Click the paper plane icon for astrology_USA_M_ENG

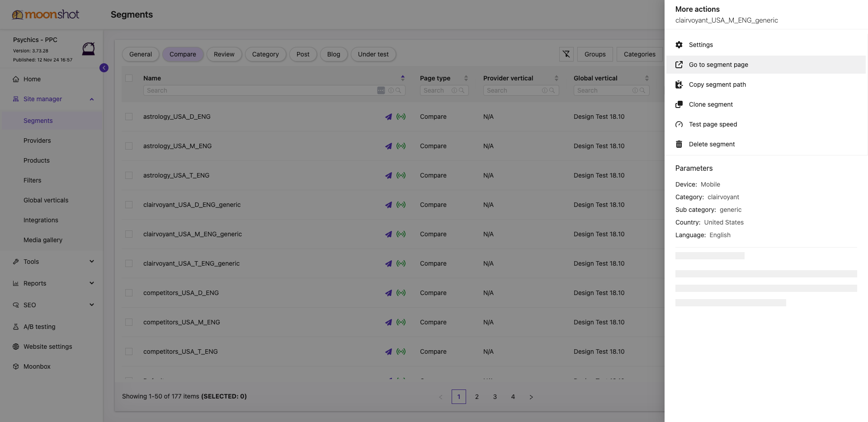[388, 146]
